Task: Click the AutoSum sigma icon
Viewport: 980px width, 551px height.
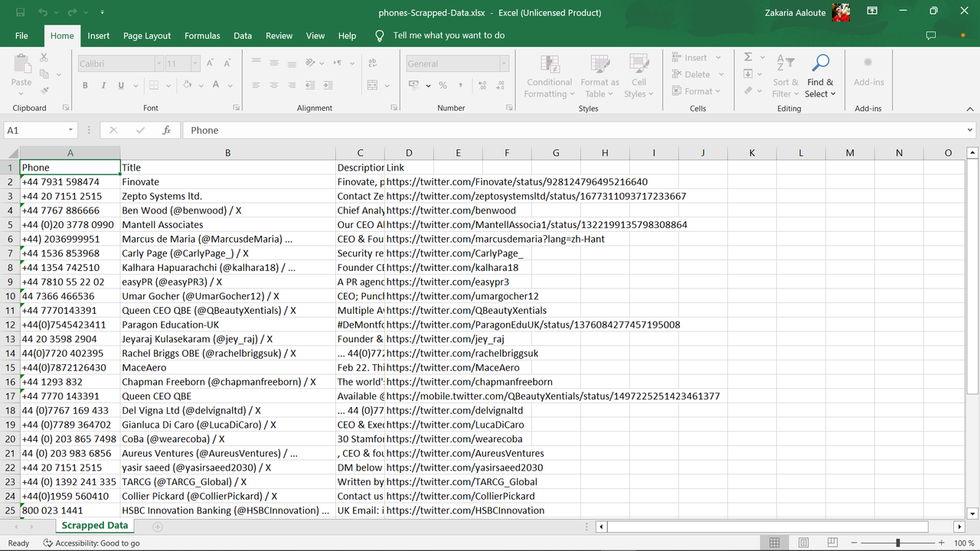Action: (x=749, y=57)
